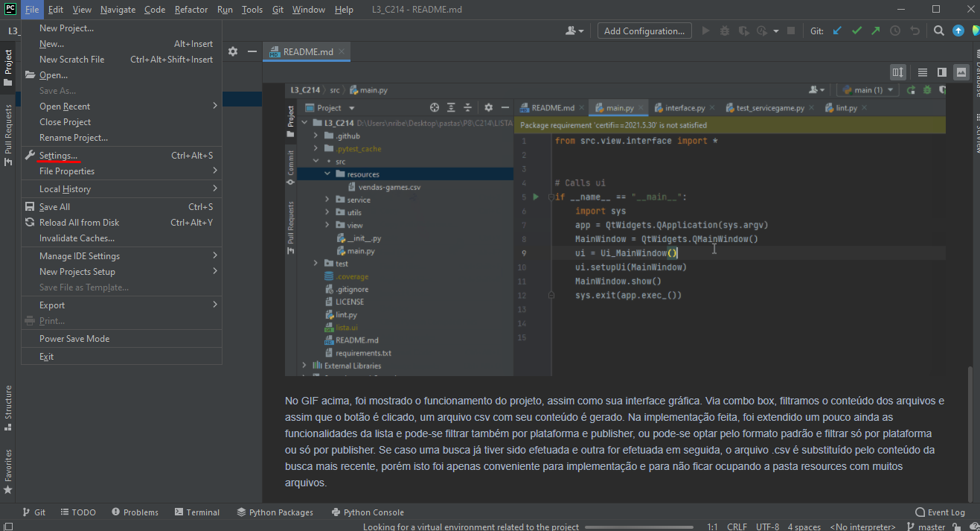Screen dimensions: 980x531
Task: Expand Open Recent submenu
Action: pyautogui.click(x=122, y=106)
